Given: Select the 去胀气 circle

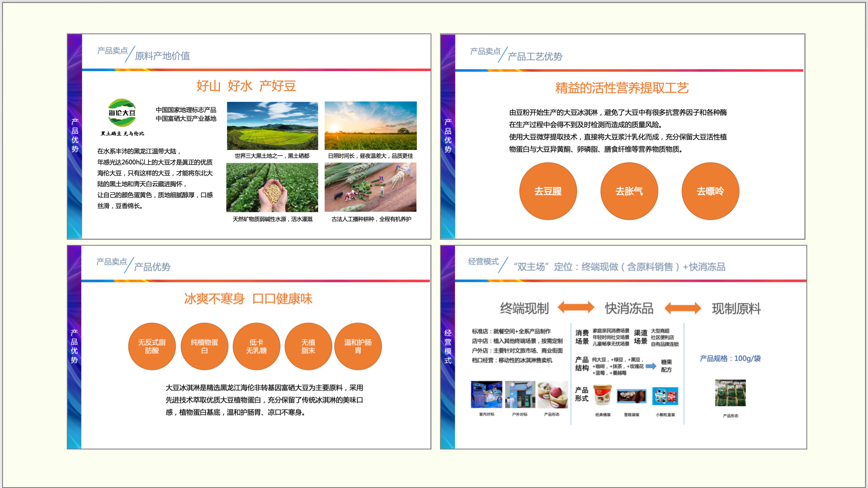Looking at the screenshot, I should click(x=629, y=191).
